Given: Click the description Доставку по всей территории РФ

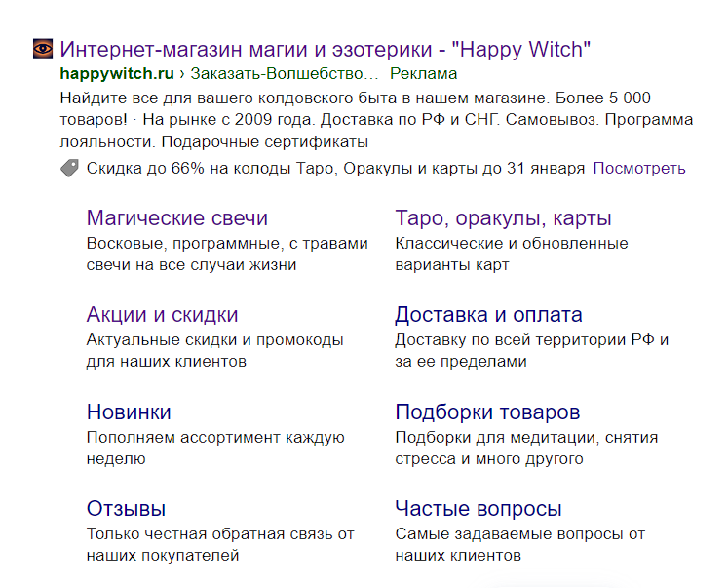Looking at the screenshot, I should [532, 351].
